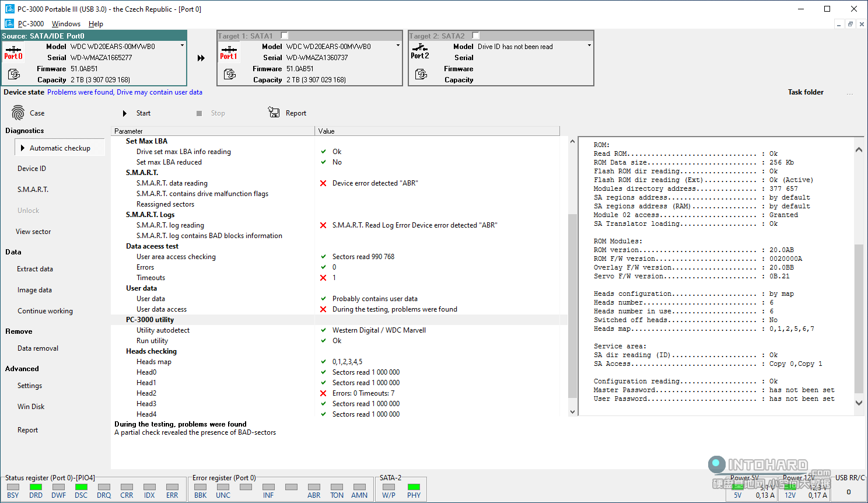Select the Timeouts row in Data access test
Screen dimensions: 868x503
[338, 278]
